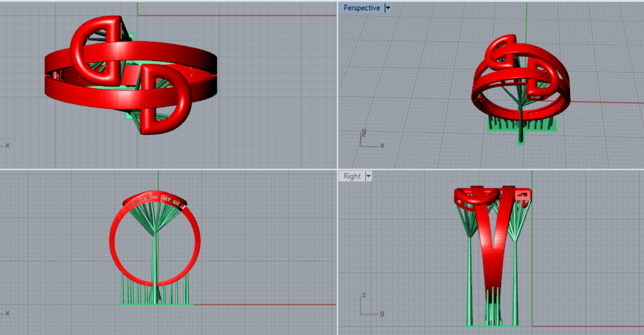Click the world axes icon in Perspective viewport
The height and width of the screenshot is (335, 644).
point(369,140)
